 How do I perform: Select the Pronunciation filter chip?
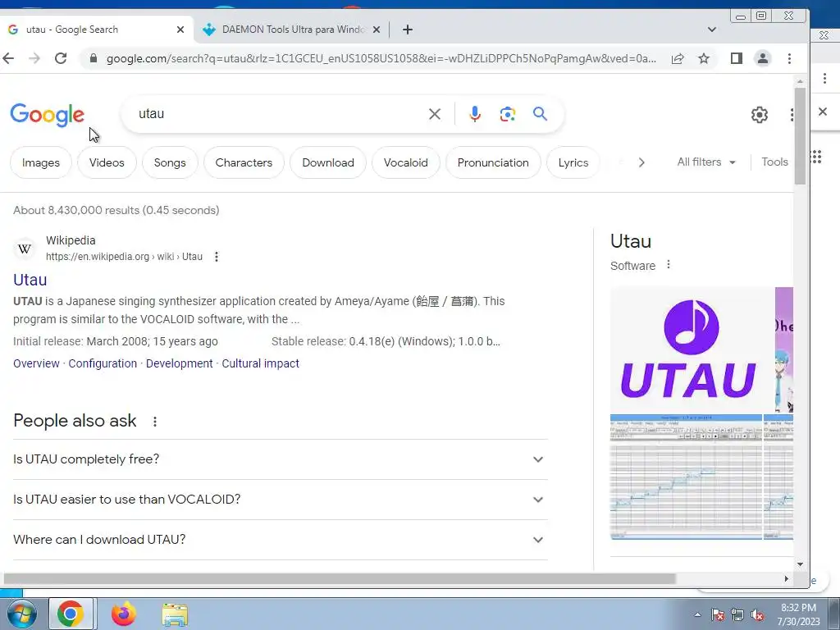coord(493,162)
